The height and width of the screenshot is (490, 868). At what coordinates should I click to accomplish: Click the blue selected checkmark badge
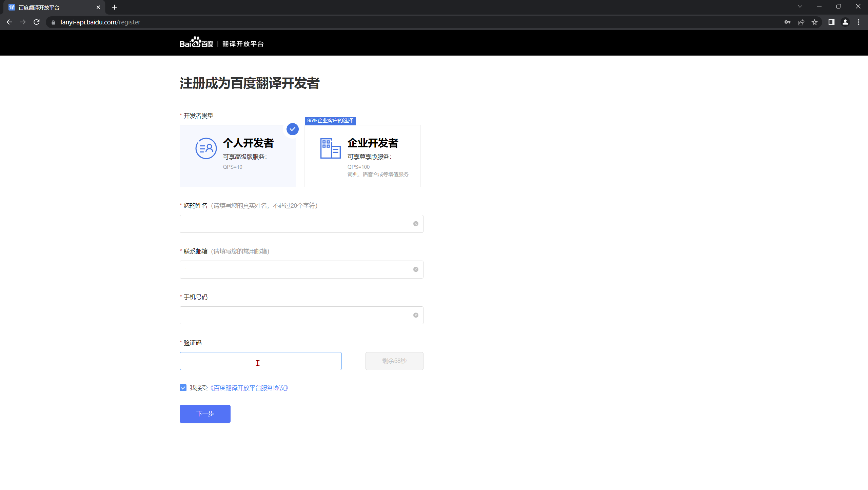pos(293,129)
